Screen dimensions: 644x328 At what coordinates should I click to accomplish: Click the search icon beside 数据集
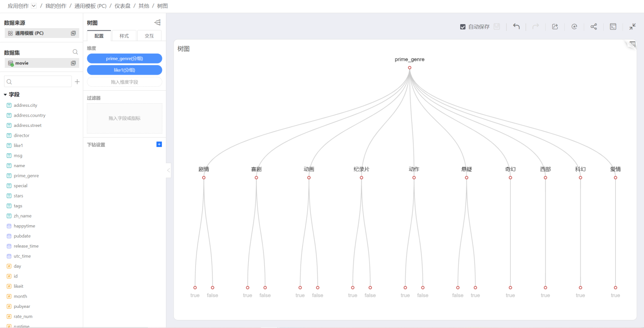pyautogui.click(x=75, y=52)
